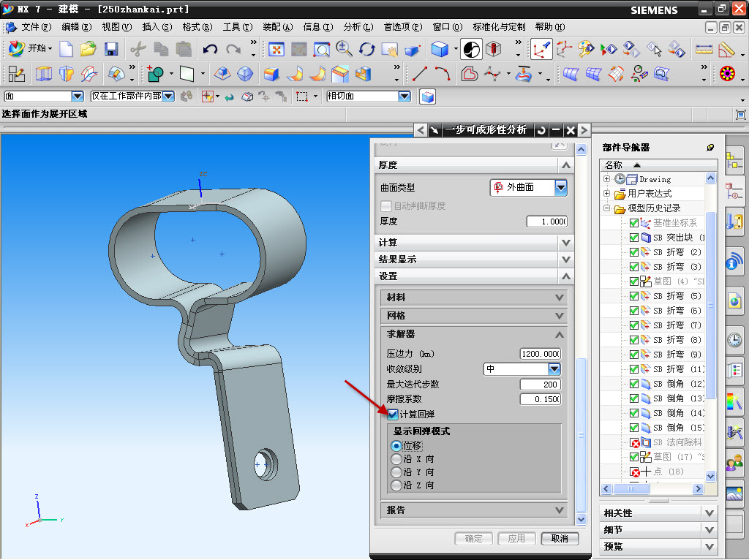Click the dialog vertical scrollbar thumb
This screenshot has height=560, width=749.
click(x=581, y=434)
